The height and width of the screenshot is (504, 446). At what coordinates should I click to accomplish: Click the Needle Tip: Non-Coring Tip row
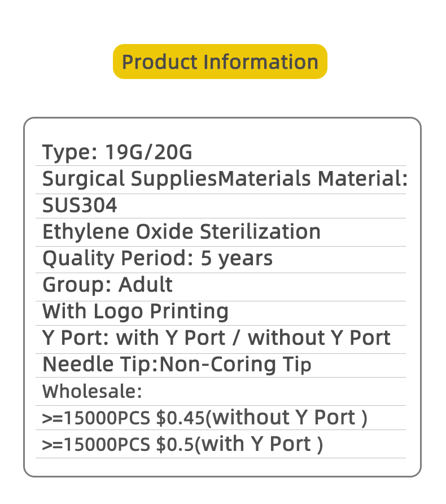pos(177,365)
